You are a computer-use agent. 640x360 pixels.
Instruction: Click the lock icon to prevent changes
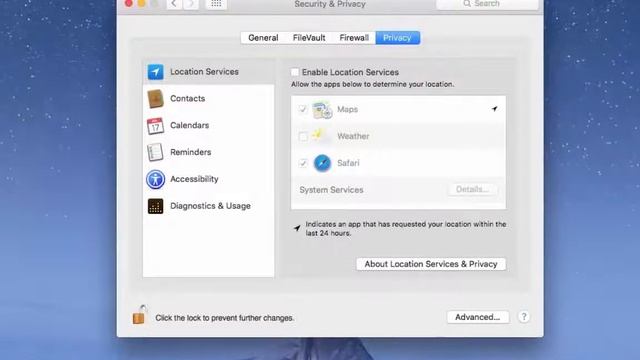139,314
